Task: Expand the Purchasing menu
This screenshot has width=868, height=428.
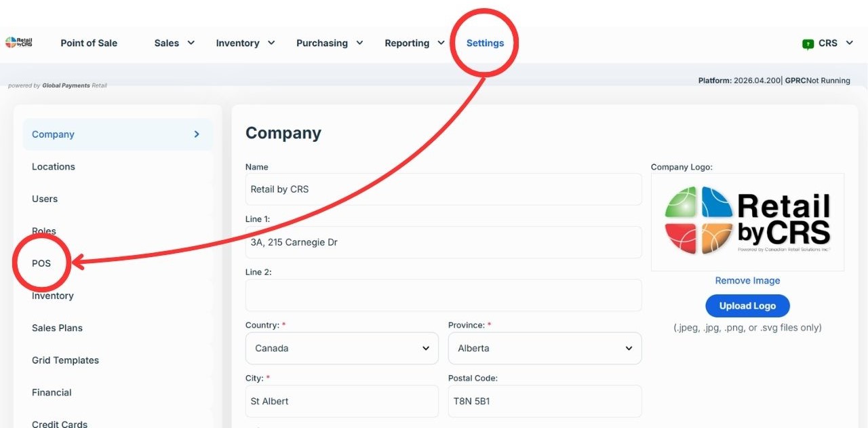Action: coord(330,43)
